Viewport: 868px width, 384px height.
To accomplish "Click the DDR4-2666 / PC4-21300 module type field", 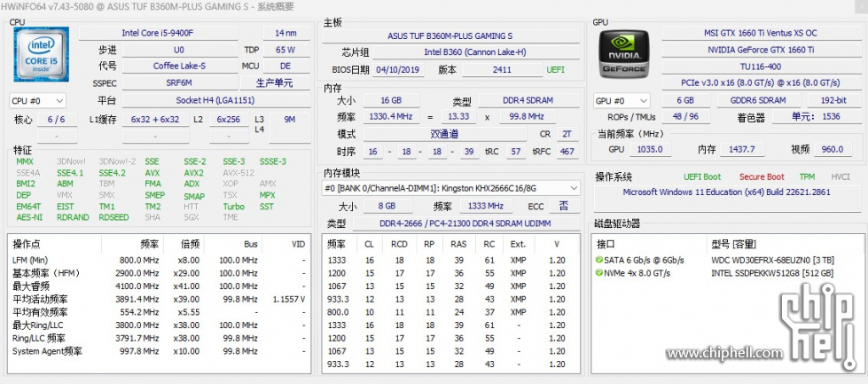I will click(x=465, y=223).
